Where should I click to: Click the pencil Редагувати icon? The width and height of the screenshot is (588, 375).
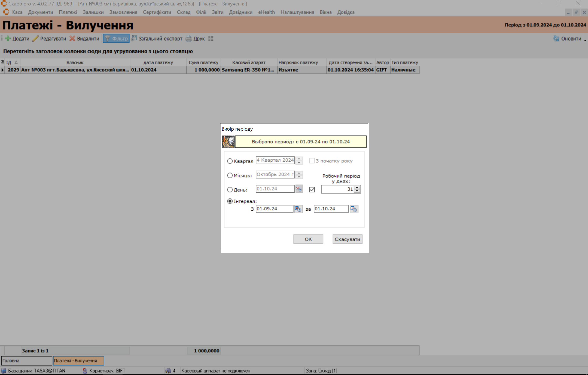35,39
